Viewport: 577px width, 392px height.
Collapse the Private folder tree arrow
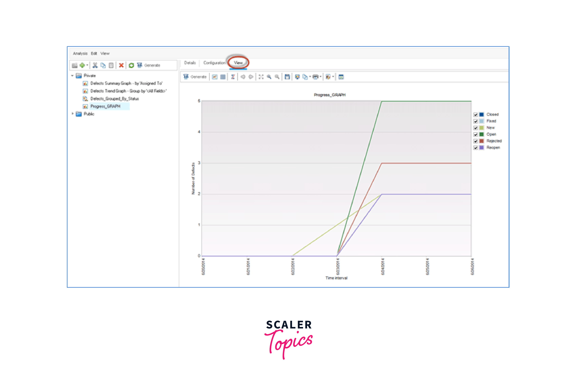(72, 75)
